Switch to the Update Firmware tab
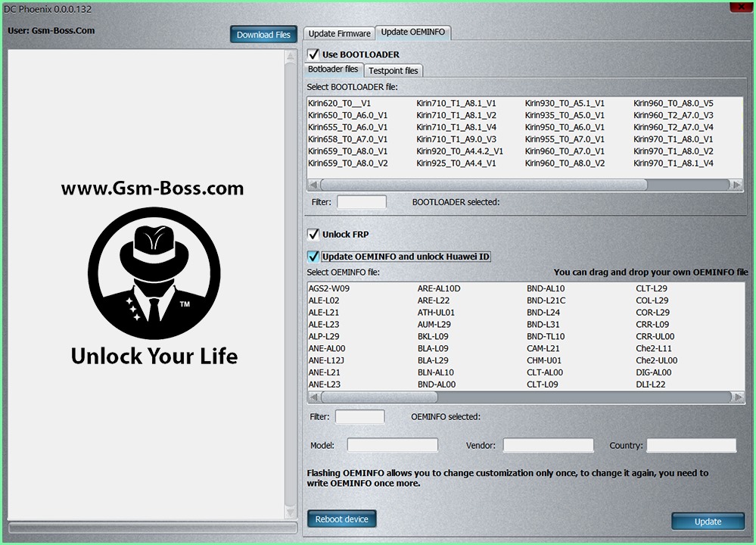The width and height of the screenshot is (756, 545). (x=340, y=33)
